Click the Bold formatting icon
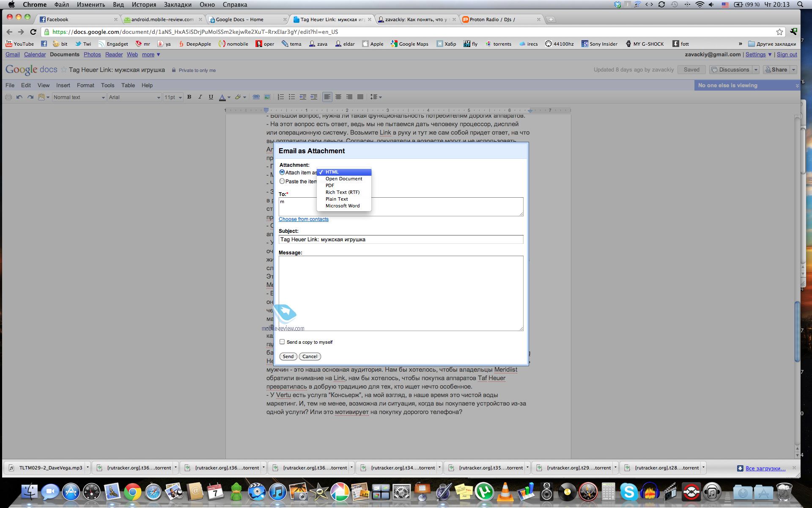The width and height of the screenshot is (812, 508). [x=189, y=97]
